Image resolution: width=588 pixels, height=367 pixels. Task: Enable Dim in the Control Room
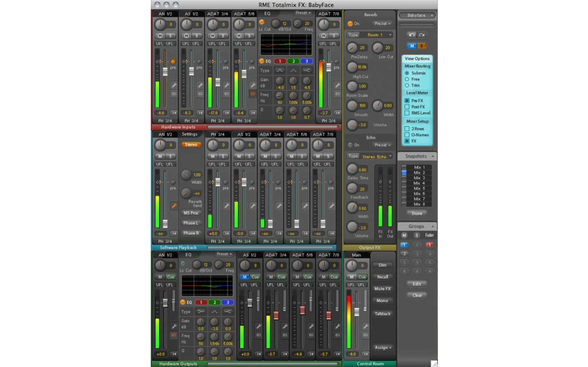[x=382, y=265]
